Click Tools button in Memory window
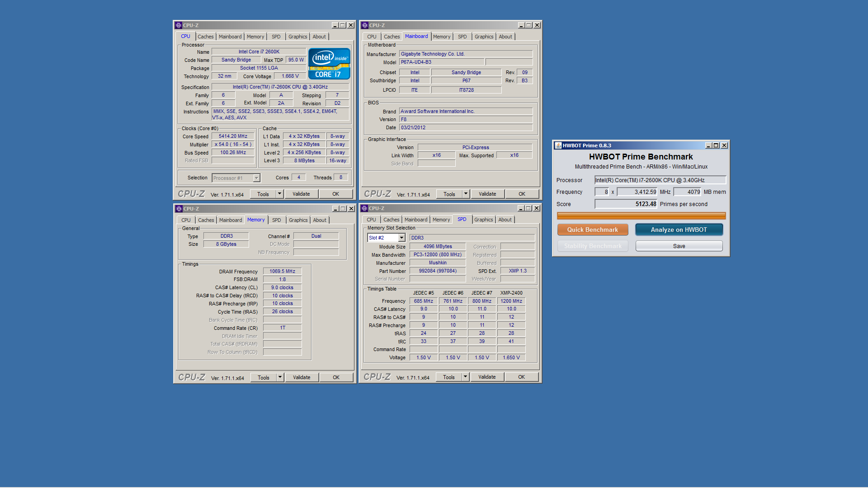The image size is (868, 488). pyautogui.click(x=264, y=377)
